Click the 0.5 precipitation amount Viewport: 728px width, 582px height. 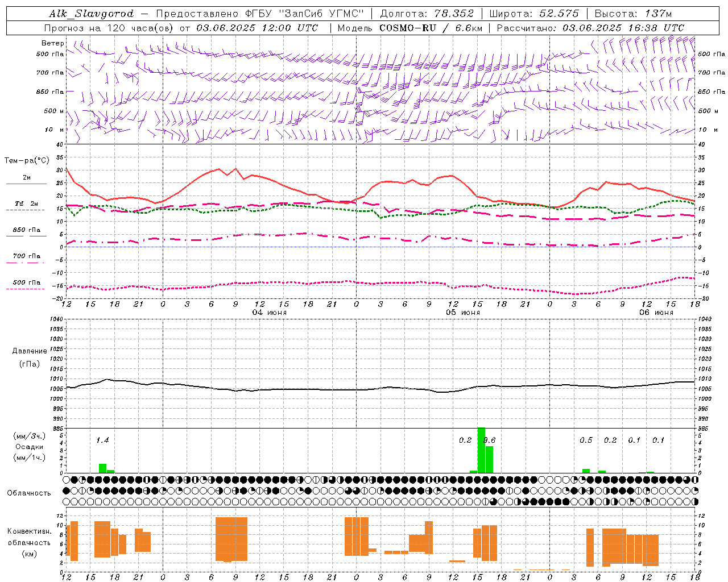586,440
